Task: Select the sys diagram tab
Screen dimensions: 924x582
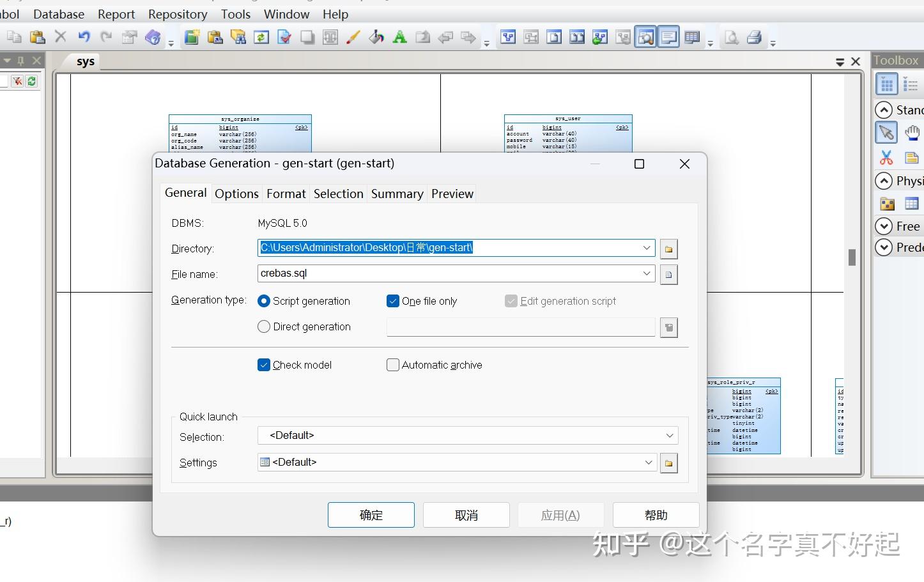Action: click(x=86, y=61)
